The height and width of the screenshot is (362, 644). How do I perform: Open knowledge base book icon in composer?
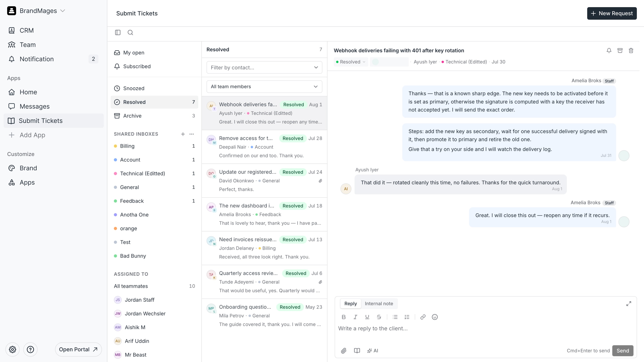357,351
